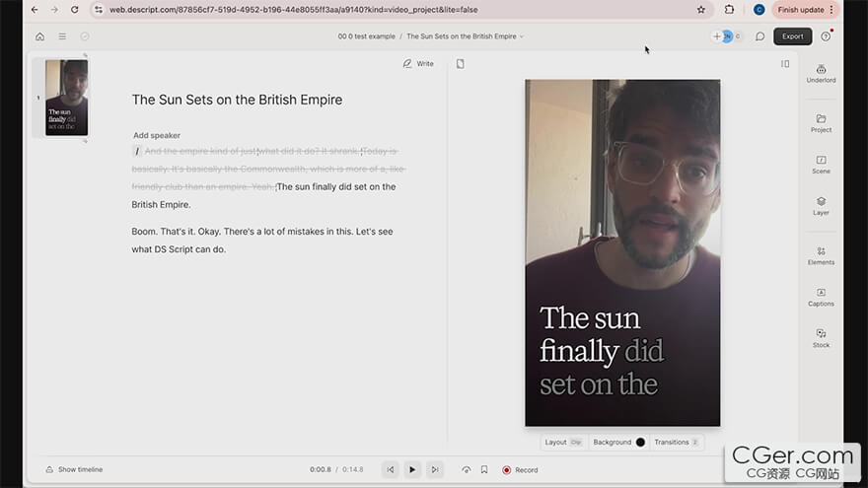Go back in the browser
Image resolution: width=868 pixels, height=488 pixels.
[x=35, y=10]
